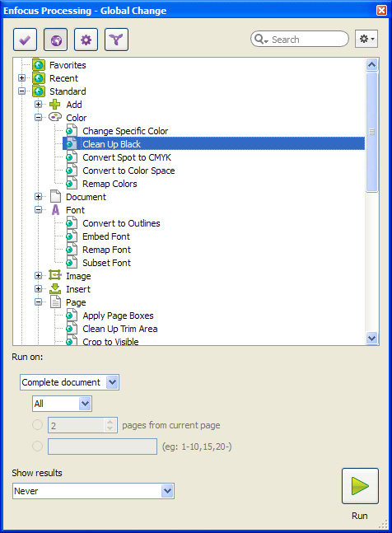392x533 pixels.
Task: Select Remap Font in the tree
Action: 107,250
